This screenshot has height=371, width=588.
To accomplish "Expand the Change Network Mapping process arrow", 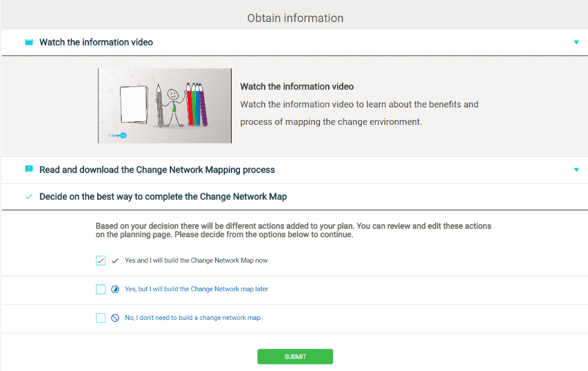I will [x=577, y=170].
